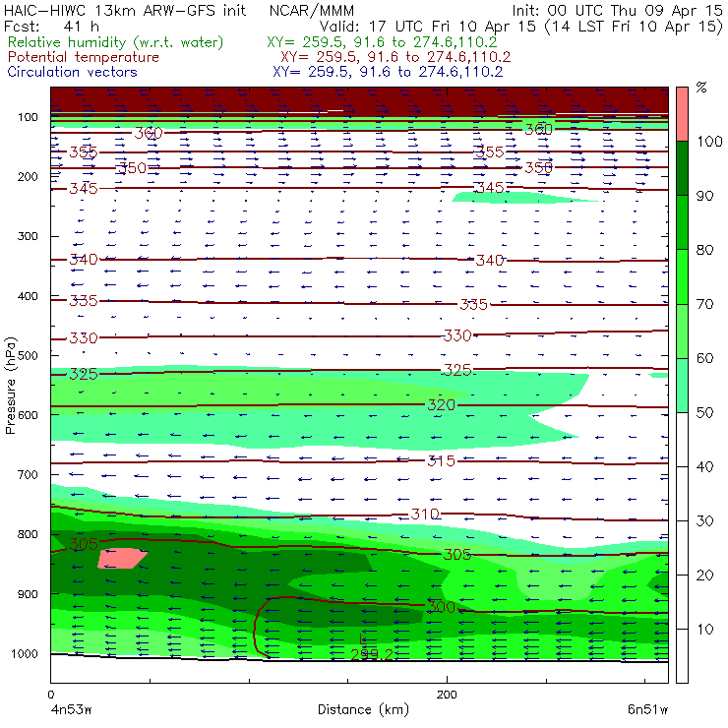This screenshot has height=728, width=728.
Task: Click the 700 hPa pressure axis label
Action: pyautogui.click(x=28, y=474)
